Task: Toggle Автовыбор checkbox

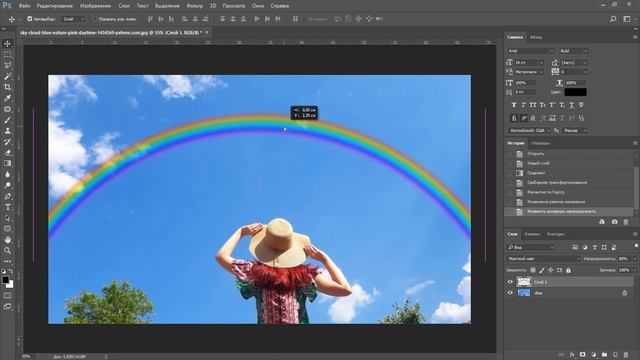Action: pyautogui.click(x=29, y=19)
